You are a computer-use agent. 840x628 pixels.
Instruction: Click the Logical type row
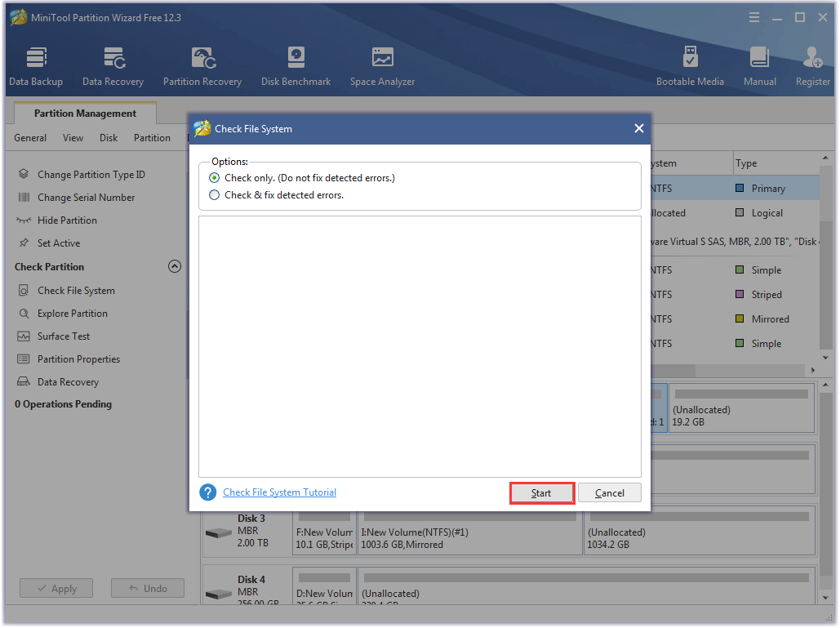click(736, 212)
